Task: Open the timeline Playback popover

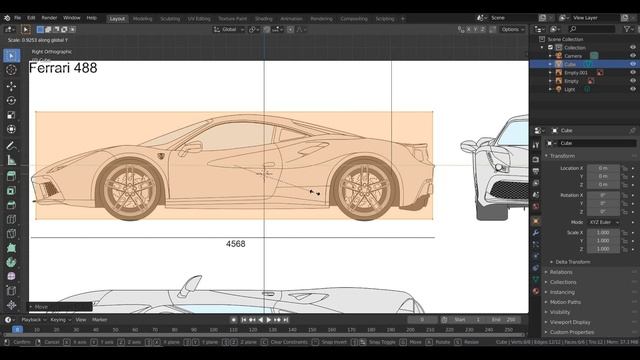Action: 33,320
